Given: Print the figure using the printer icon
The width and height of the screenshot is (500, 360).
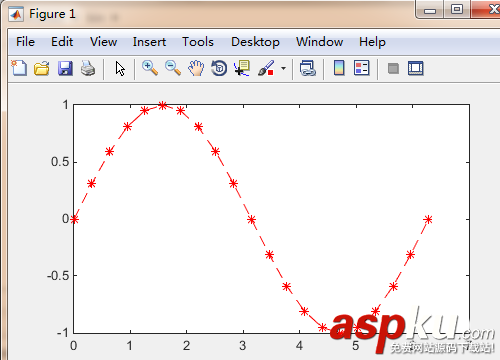Looking at the screenshot, I should (88, 69).
